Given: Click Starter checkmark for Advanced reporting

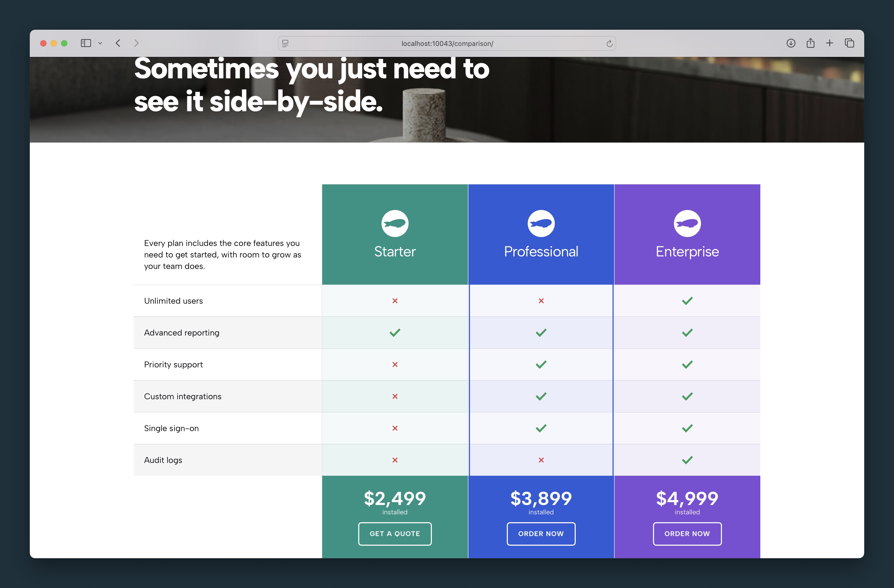Looking at the screenshot, I should [395, 332].
